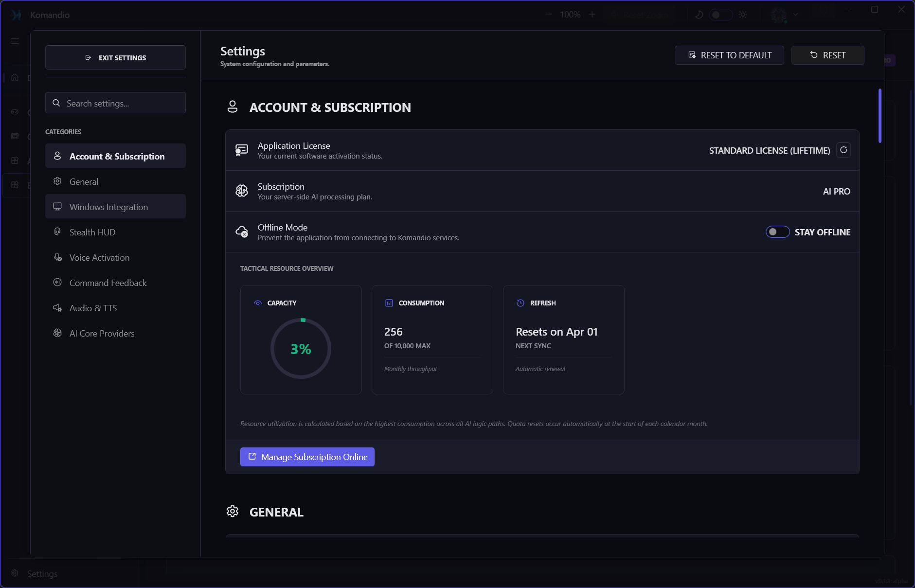Click the Settings gear at bottom left
Image resolution: width=915 pixels, height=588 pixels.
coord(15,573)
